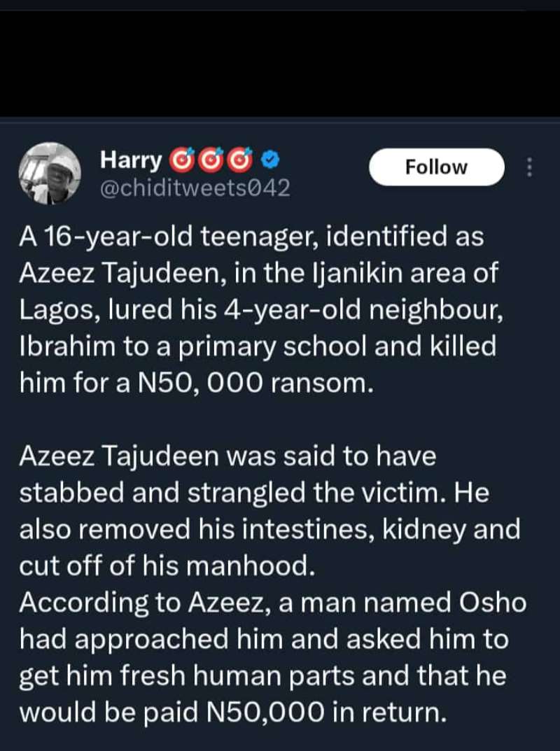Click the line beginning "Azeez Tajudeen was said"
The height and width of the screenshot is (751, 560).
(227, 456)
